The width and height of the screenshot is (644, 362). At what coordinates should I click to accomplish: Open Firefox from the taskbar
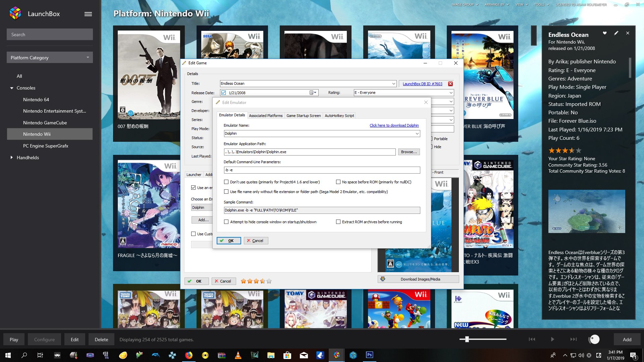pyautogui.click(x=189, y=355)
